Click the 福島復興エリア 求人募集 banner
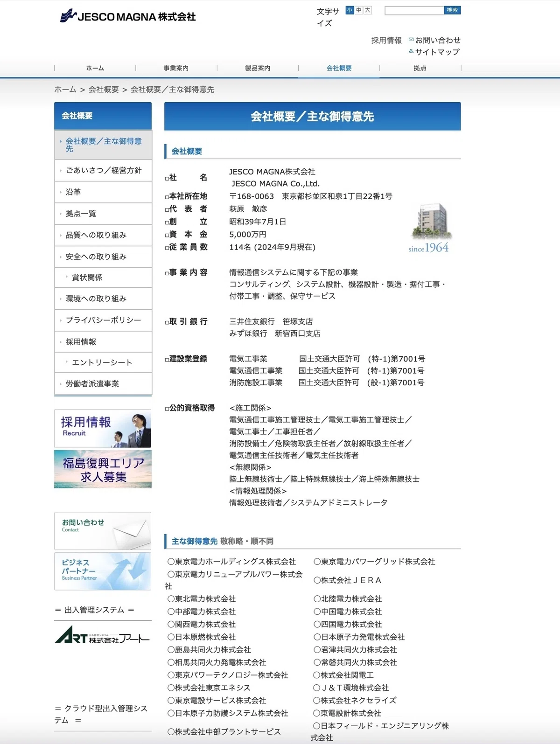 click(103, 469)
